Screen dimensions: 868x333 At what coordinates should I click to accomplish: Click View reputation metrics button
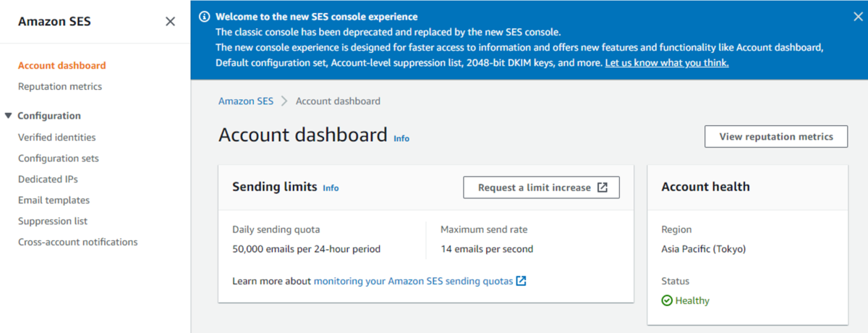tap(776, 136)
